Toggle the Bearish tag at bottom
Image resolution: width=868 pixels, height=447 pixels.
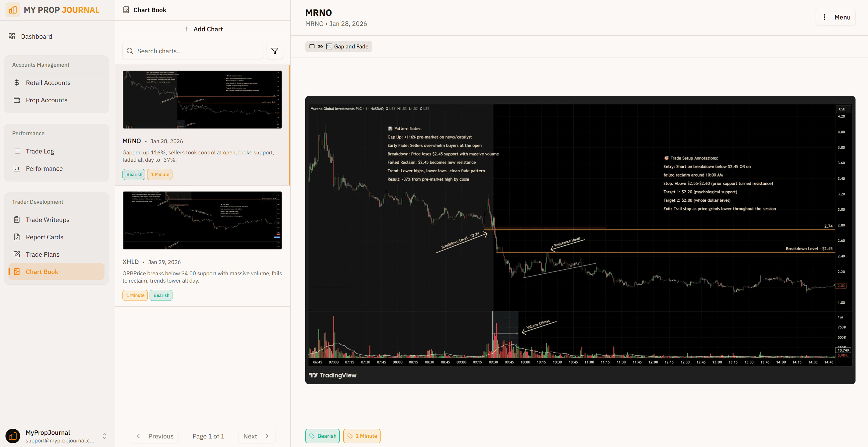(x=322, y=436)
